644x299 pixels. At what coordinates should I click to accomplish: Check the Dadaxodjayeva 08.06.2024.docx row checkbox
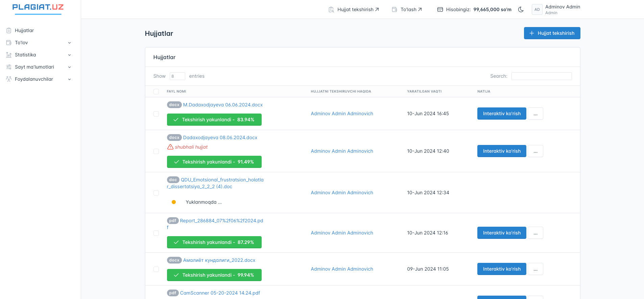tap(156, 151)
